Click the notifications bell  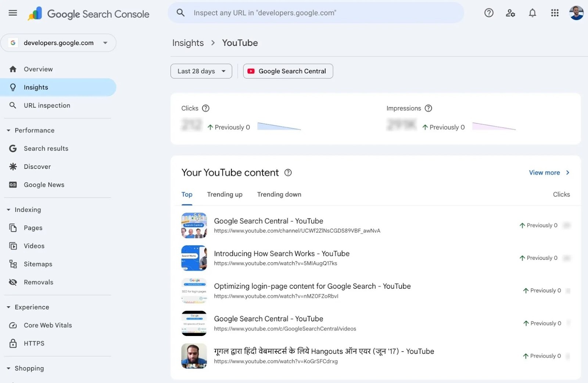click(533, 12)
